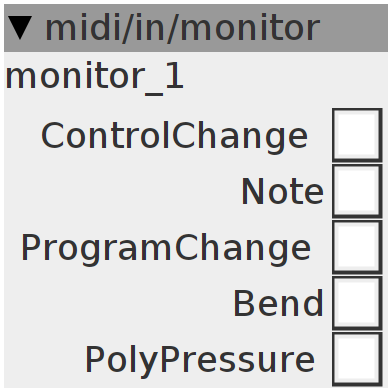This screenshot has width=392, height=392.
Task: Click the PolyPressure label text
Action: [x=200, y=361]
